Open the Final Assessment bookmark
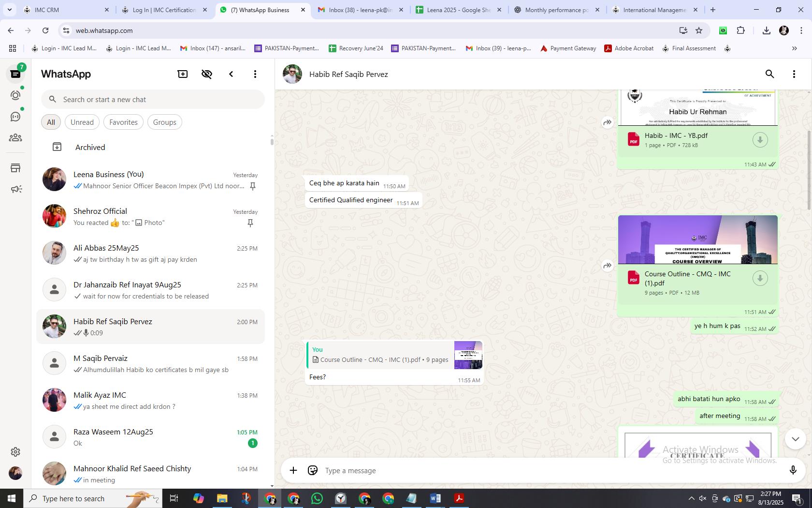The height and width of the screenshot is (508, 812). point(689,48)
